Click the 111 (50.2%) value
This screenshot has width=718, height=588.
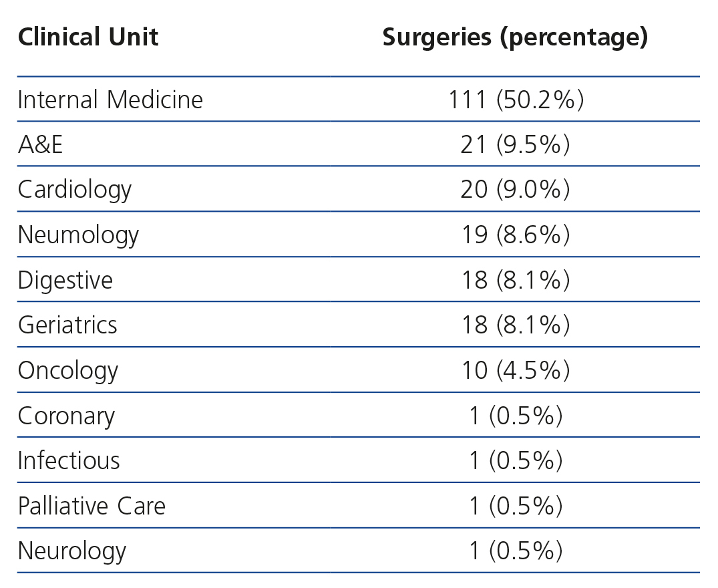tap(516, 100)
